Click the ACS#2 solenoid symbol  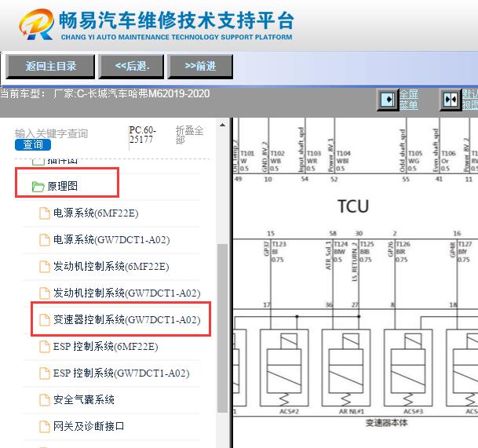[x=284, y=368]
